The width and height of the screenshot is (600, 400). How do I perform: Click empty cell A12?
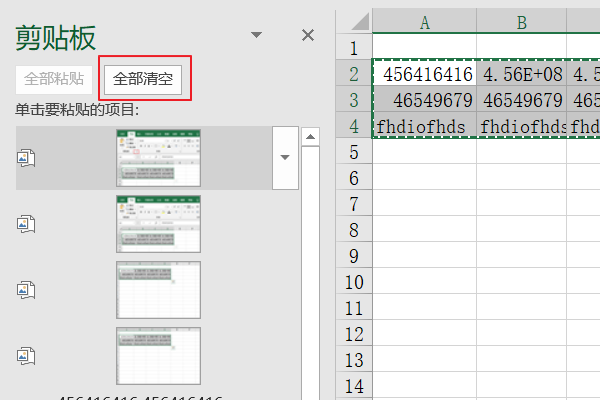click(424, 333)
